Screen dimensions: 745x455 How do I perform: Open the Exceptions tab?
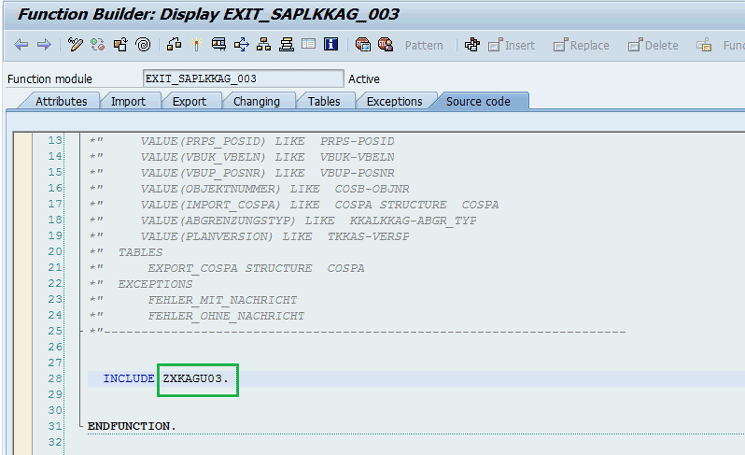click(394, 102)
